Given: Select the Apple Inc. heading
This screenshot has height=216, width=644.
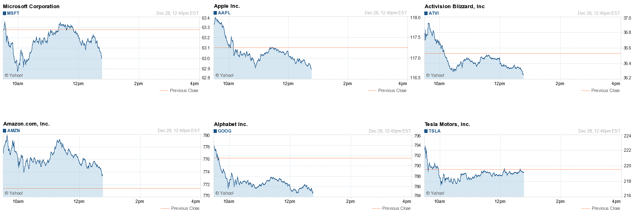Looking at the screenshot, I should [x=227, y=6].
